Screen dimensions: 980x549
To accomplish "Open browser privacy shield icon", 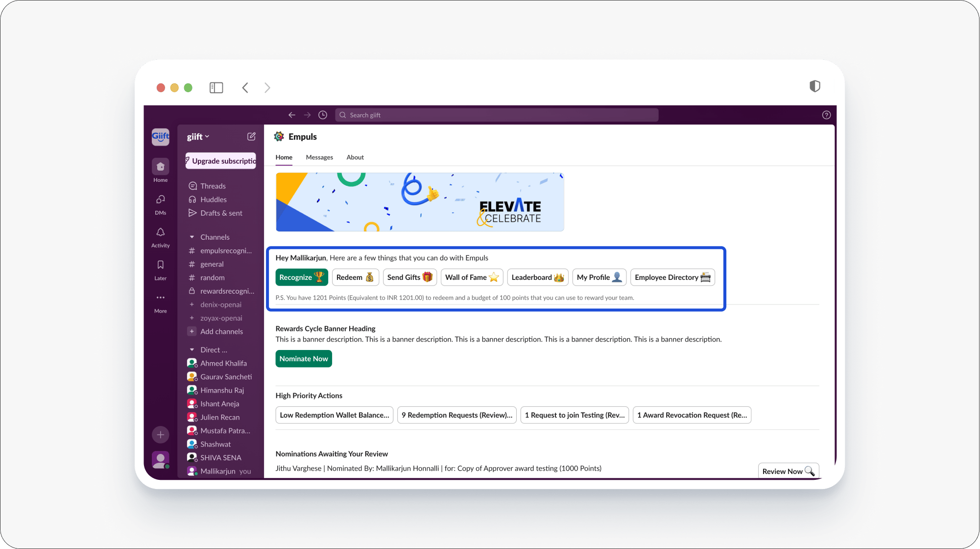I will [814, 86].
